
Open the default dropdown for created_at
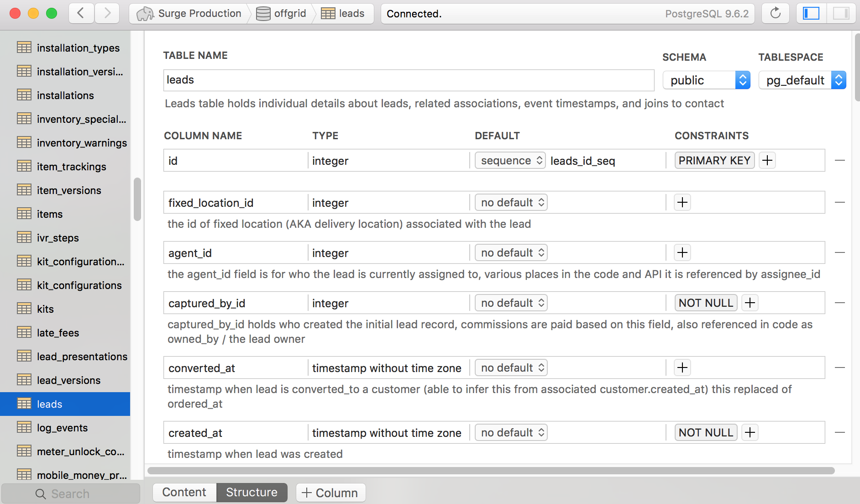tap(511, 432)
